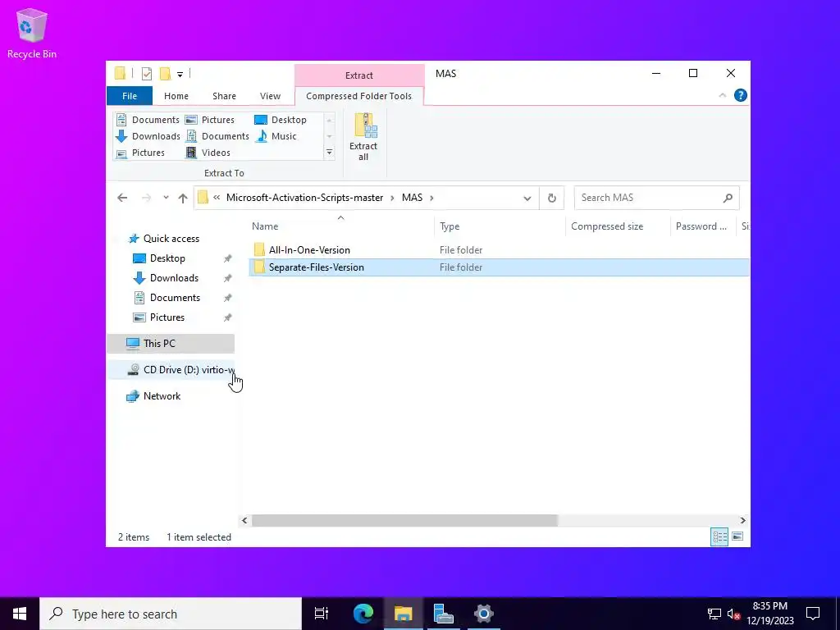Click network tray icon
840x630 pixels.
714,614
